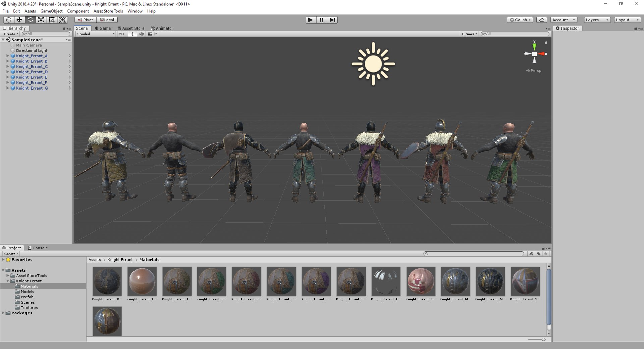Click Assets in the breadcrumb path
Image resolution: width=644 pixels, height=349 pixels.
(95, 259)
